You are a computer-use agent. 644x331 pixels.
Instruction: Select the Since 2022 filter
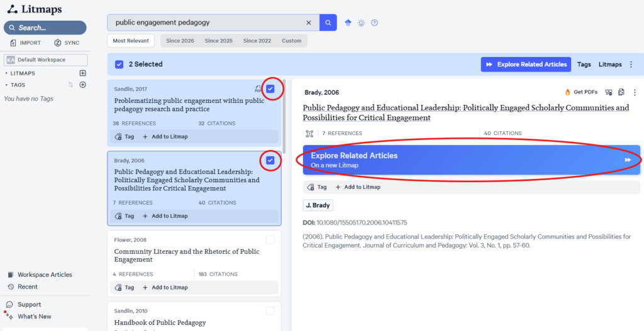(x=257, y=41)
